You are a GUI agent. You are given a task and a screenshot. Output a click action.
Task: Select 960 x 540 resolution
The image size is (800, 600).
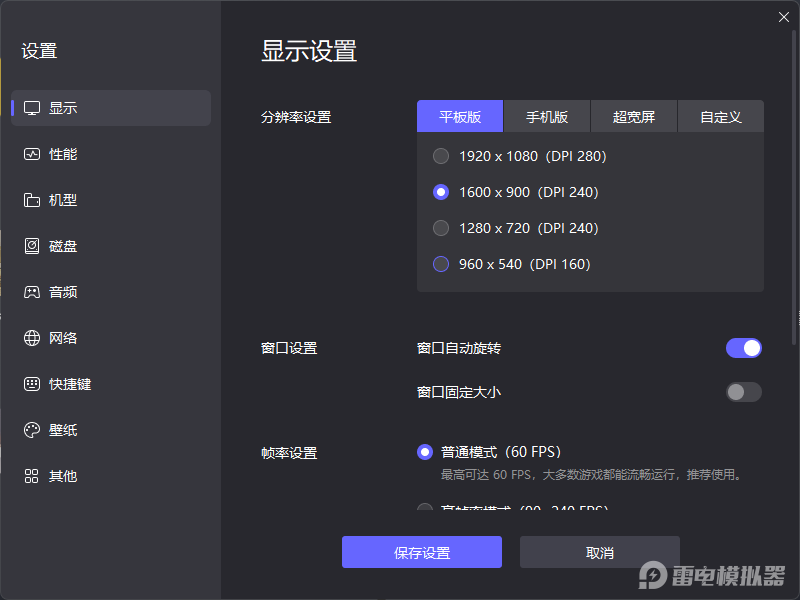point(440,264)
